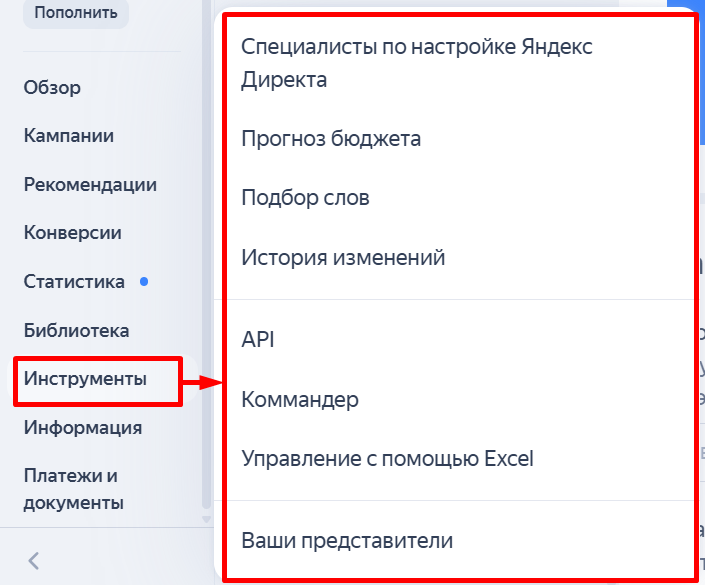Open Специалисты по настройке Яндекс Директа
Viewport: 709px width, 585px height.
click(417, 62)
